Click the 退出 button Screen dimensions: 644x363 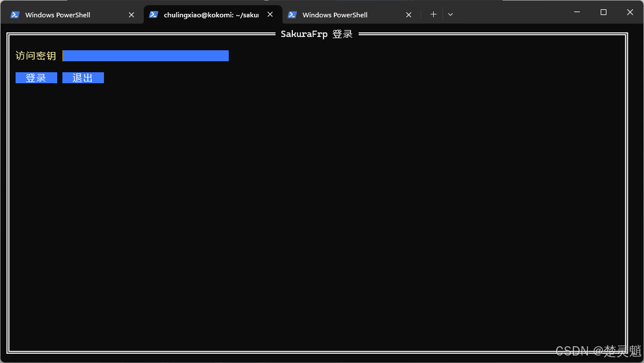[83, 77]
